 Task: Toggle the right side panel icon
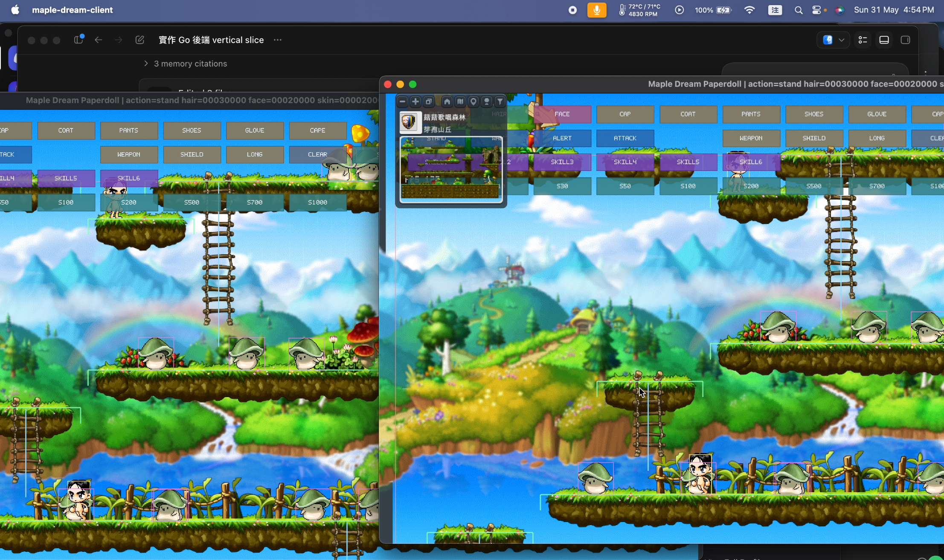906,40
